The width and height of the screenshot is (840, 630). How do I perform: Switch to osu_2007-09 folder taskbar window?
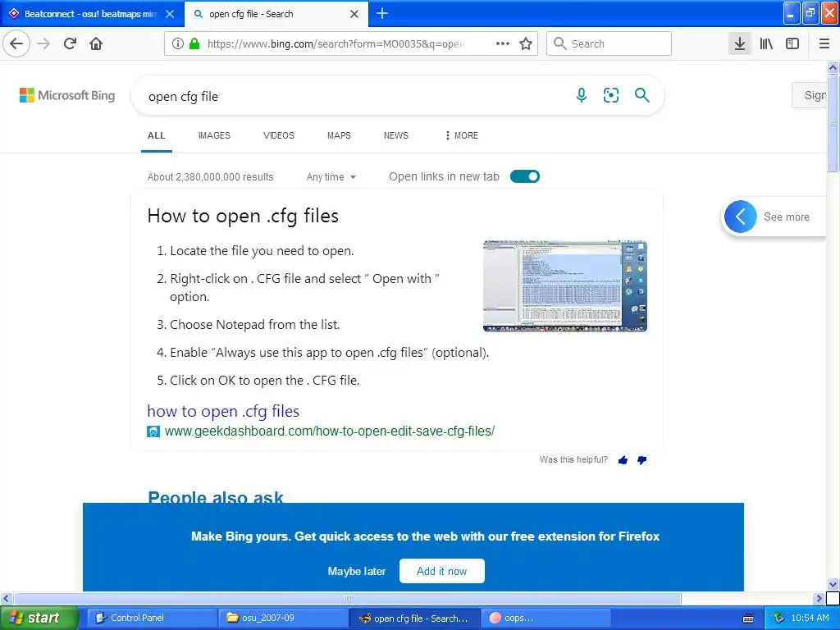[x=283, y=619]
